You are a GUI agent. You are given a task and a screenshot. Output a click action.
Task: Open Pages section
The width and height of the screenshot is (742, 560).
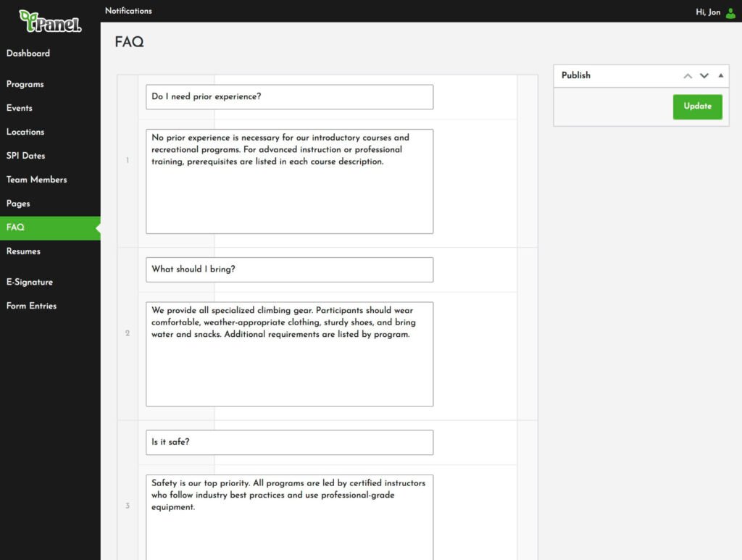point(18,204)
